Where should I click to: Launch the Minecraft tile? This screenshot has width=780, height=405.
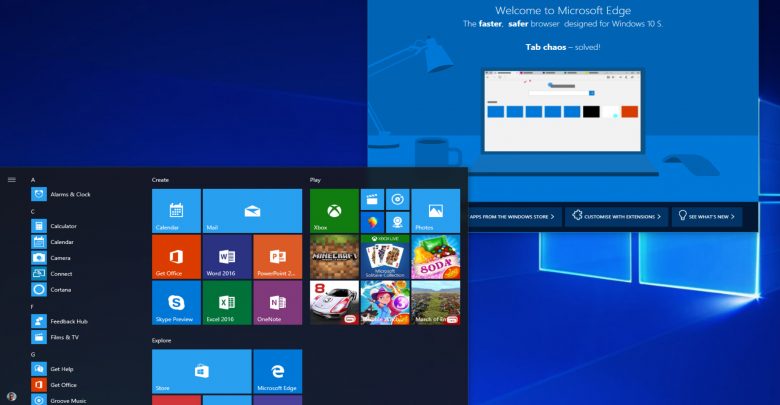pyautogui.click(x=334, y=257)
